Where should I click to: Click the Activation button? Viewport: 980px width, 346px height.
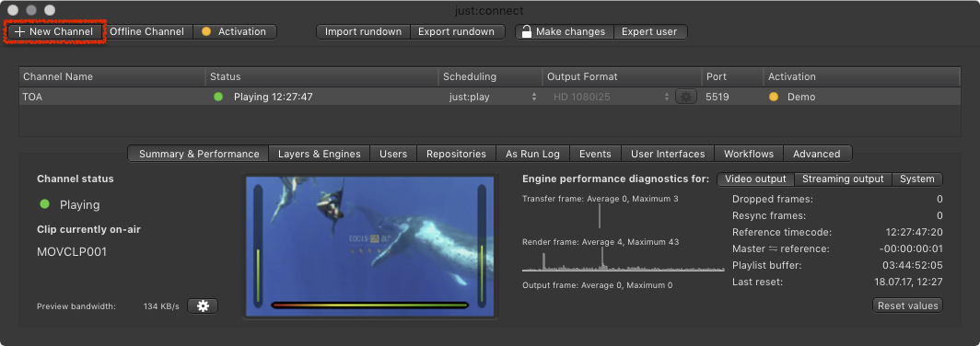click(x=234, y=31)
